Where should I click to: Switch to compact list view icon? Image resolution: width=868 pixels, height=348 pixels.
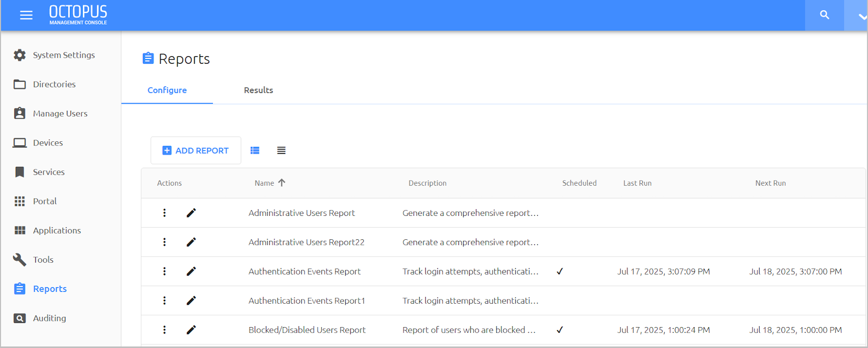281,151
